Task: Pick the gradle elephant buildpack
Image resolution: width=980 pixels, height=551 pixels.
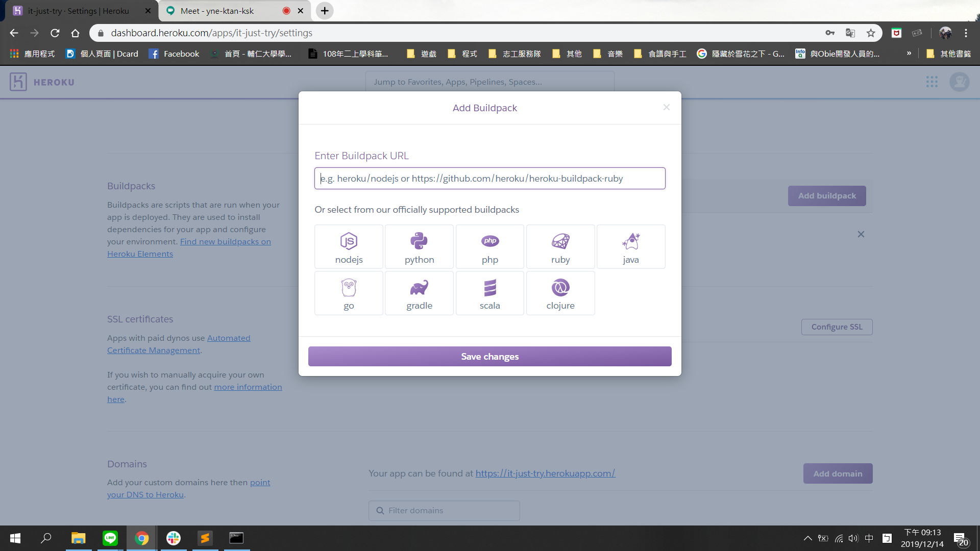Action: [x=419, y=293]
